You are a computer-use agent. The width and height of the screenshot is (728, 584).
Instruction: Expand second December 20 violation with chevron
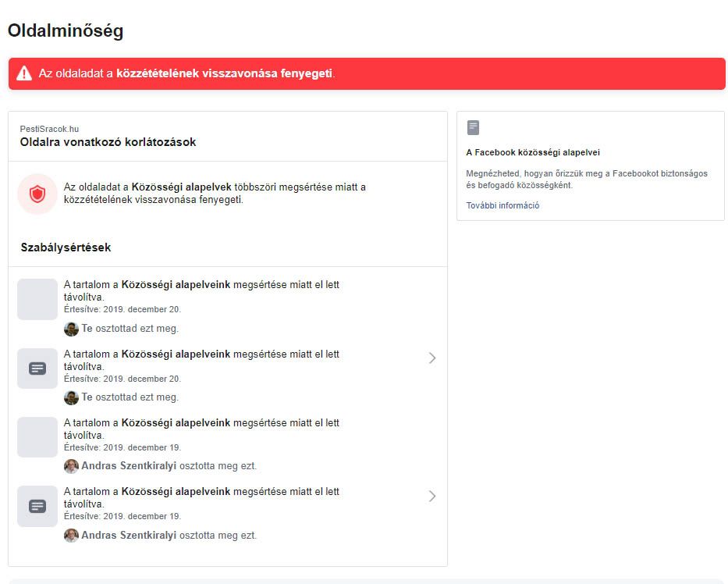click(432, 358)
